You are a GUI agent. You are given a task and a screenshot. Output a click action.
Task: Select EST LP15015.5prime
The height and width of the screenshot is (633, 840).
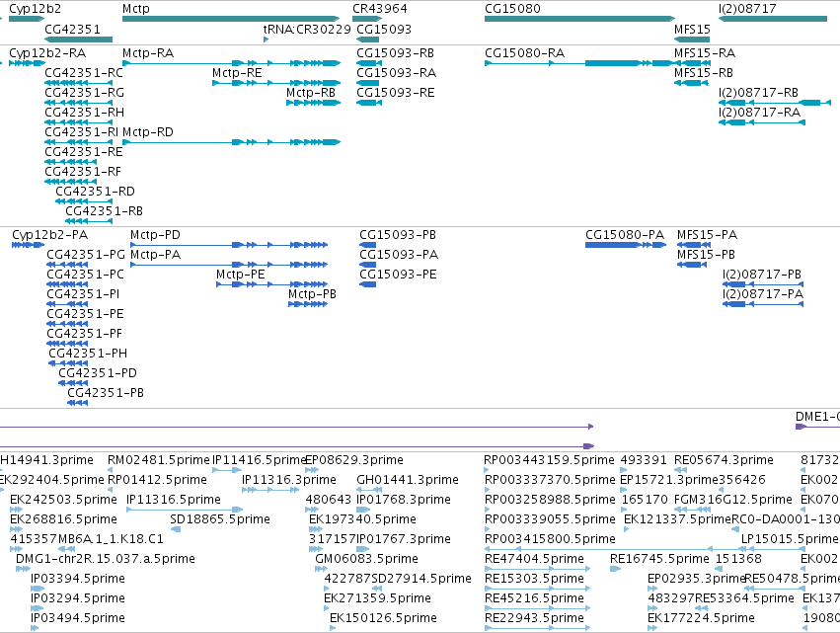click(x=790, y=539)
